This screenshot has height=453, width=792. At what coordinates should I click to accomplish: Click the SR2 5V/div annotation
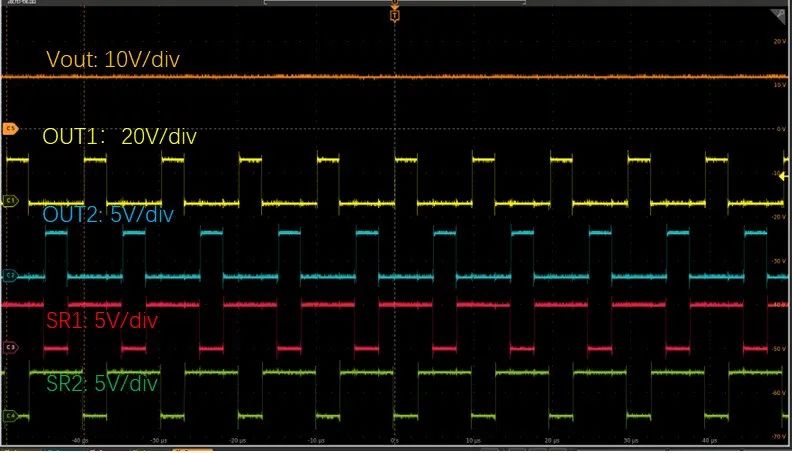(102, 382)
